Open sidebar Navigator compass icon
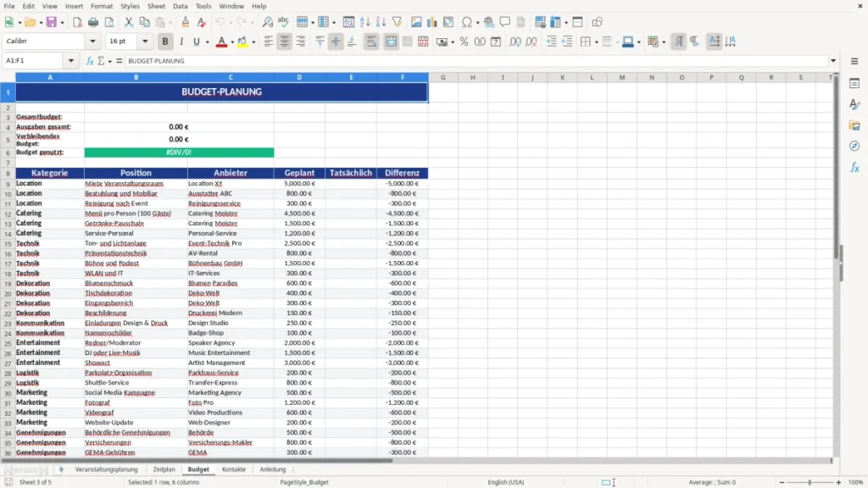Image resolution: width=868 pixels, height=488 pixels. (x=854, y=146)
